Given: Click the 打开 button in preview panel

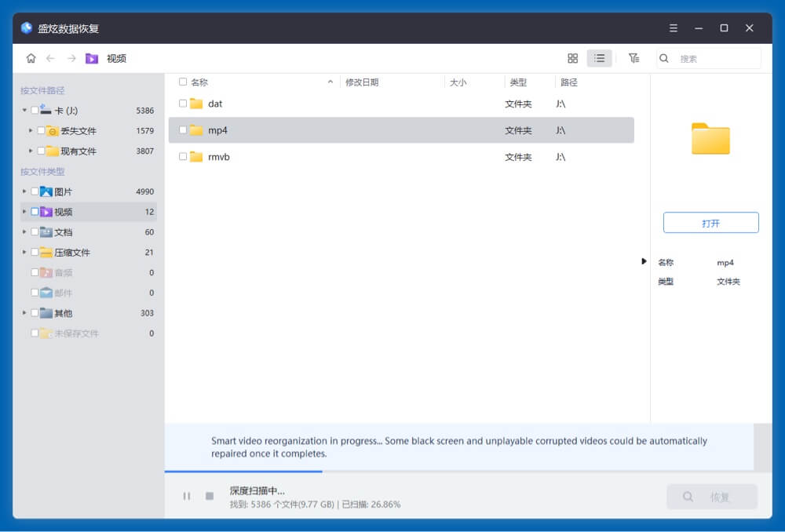Looking at the screenshot, I should 710,223.
